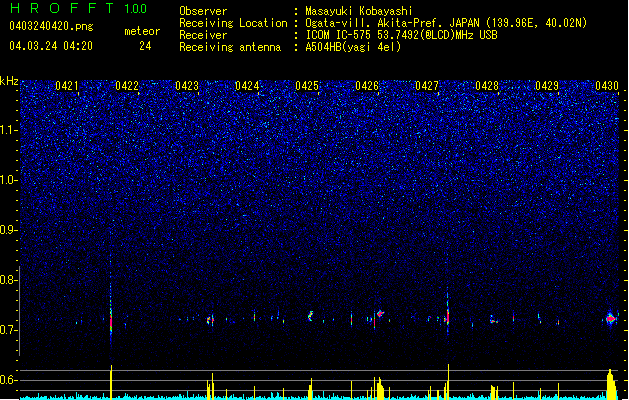Click the date stamp 04.03.24 04:20

pyautogui.click(x=51, y=46)
